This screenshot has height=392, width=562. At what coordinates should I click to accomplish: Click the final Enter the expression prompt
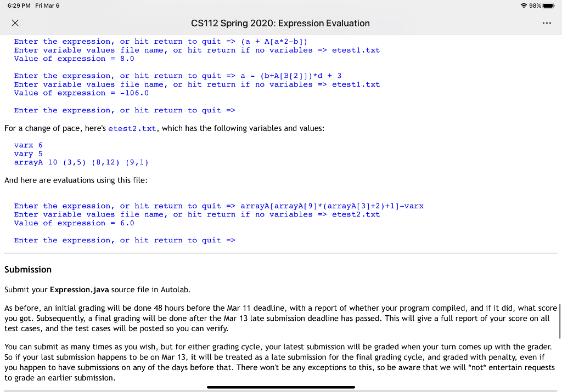[x=125, y=240]
